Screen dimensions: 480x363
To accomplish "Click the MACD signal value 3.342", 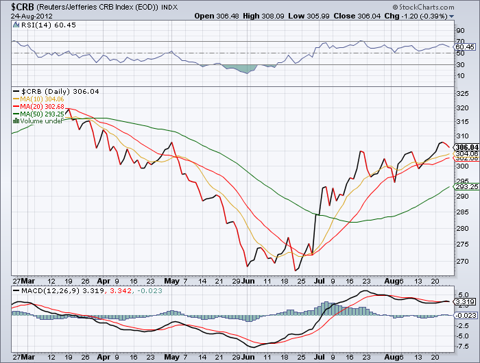I will click(120, 291).
